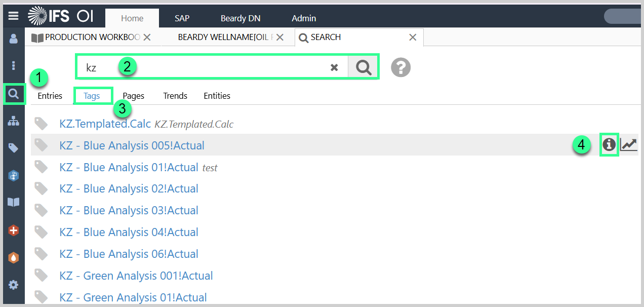Click the red plus sidebar icon
This screenshot has width=644, height=307.
point(14,231)
